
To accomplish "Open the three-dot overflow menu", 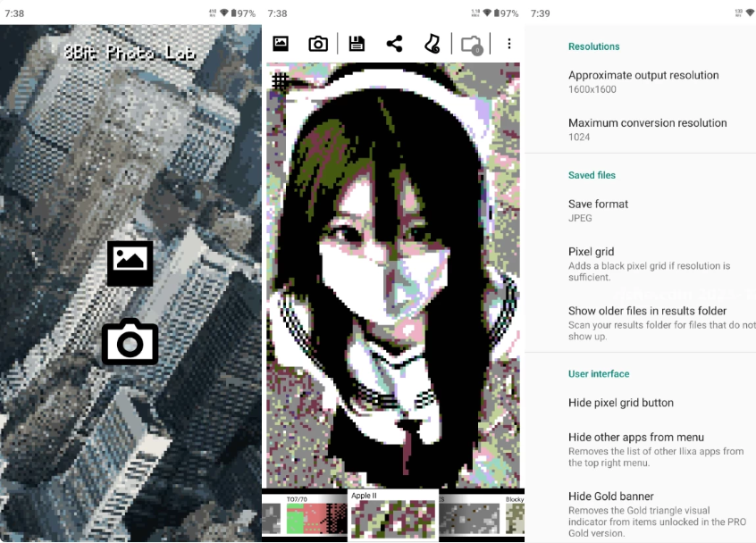I will click(x=509, y=43).
